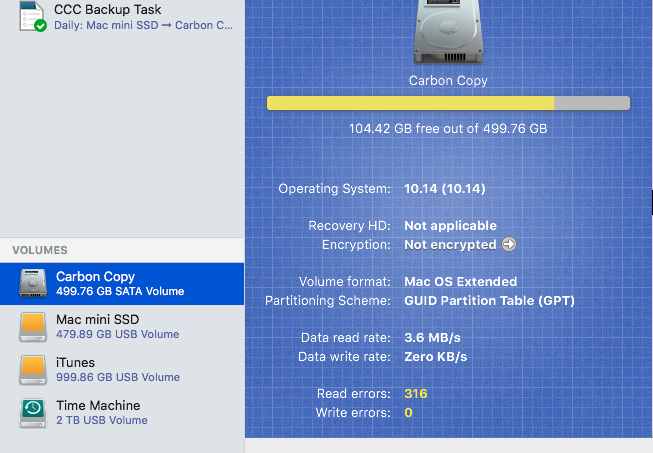
Task: Click the large Carbon Copy hard drive image
Action: pos(448,32)
